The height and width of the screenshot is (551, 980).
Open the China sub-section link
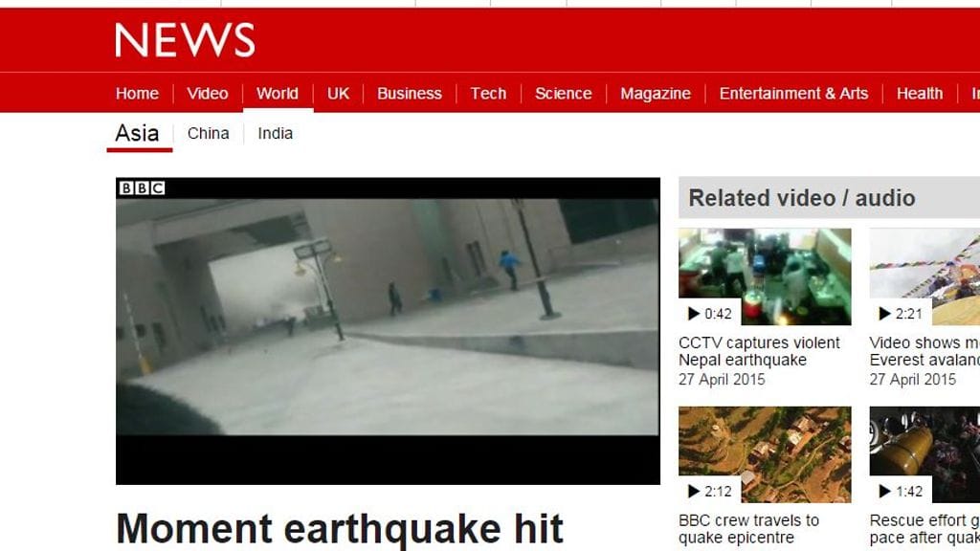coord(209,134)
